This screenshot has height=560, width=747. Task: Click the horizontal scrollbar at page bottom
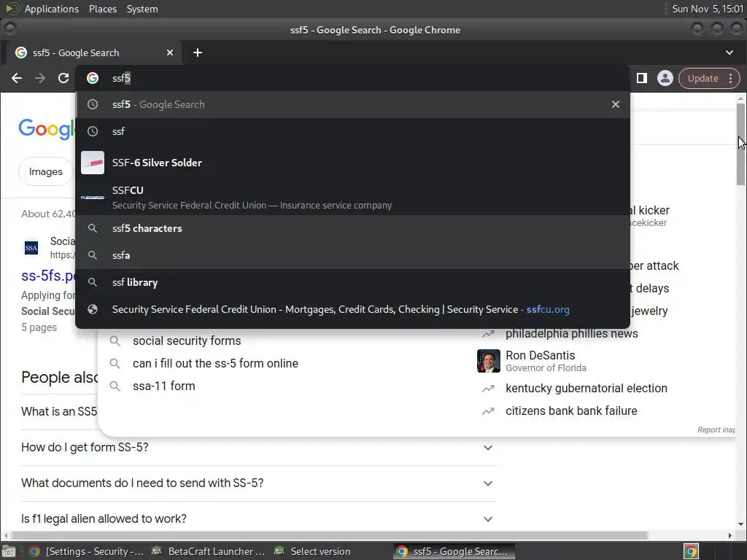coord(330,536)
